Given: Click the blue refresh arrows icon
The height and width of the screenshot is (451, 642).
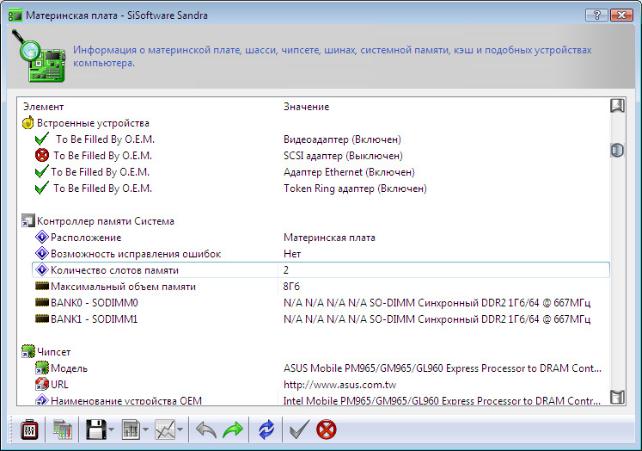Looking at the screenshot, I should tap(266, 430).
